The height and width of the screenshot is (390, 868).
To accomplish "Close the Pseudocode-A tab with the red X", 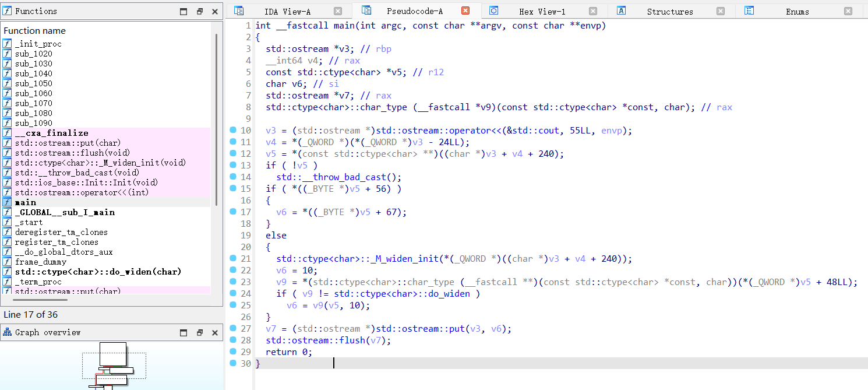I will [x=465, y=11].
